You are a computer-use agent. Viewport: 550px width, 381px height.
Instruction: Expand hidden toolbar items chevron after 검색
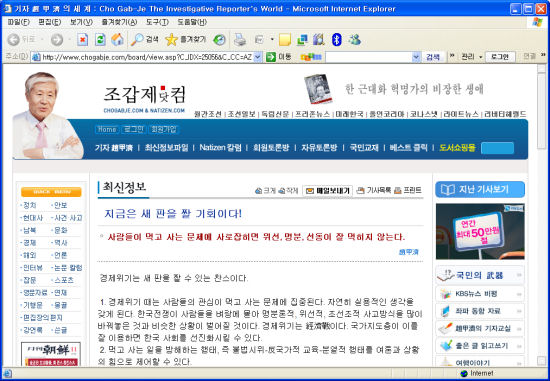(452, 55)
